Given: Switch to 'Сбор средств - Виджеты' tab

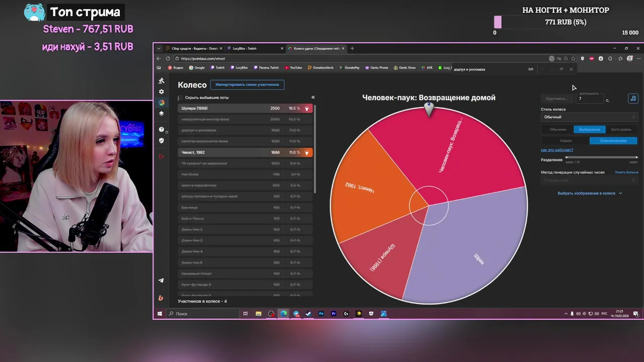Looking at the screenshot, I should pos(194,48).
